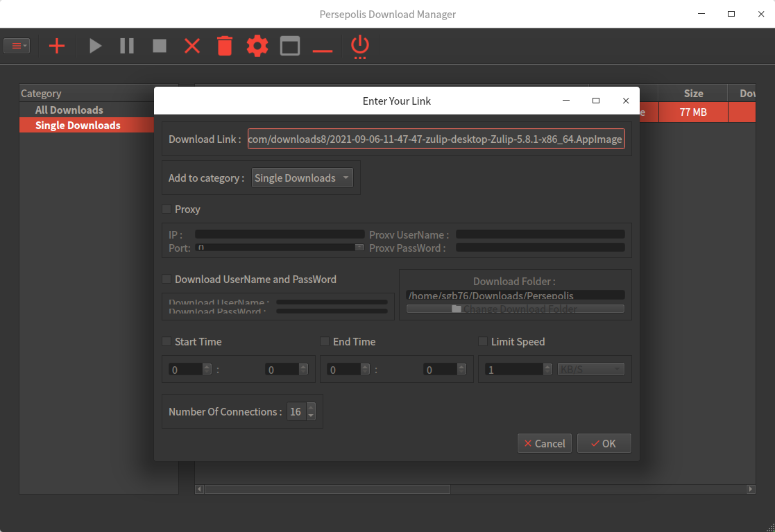Image resolution: width=775 pixels, height=532 pixels.
Task: Open preferences with the gear icon
Action: [x=257, y=46]
